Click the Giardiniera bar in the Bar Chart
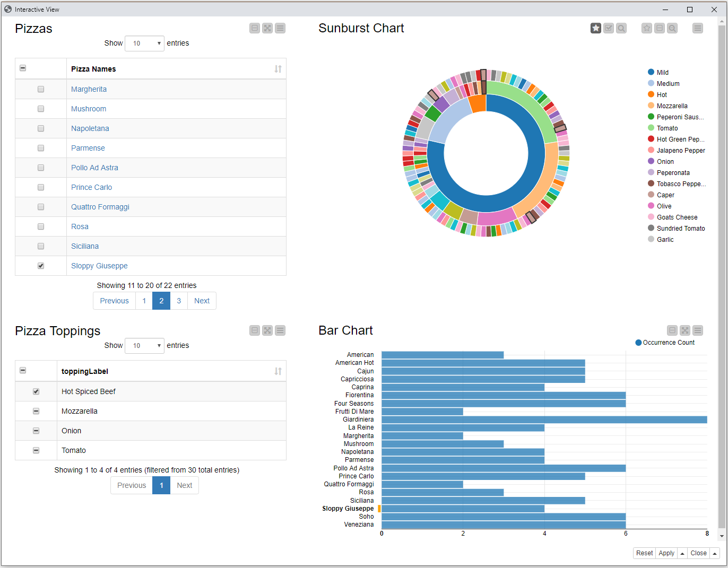The image size is (728, 568). (544, 420)
